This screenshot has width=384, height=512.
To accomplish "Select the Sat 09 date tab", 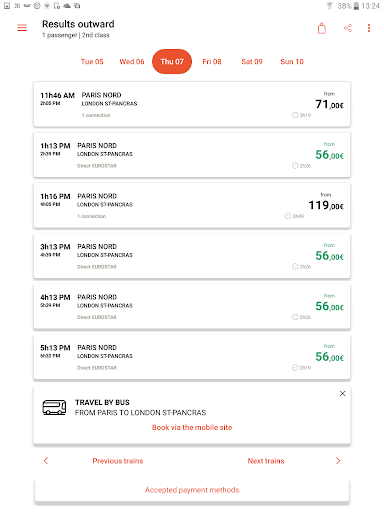I will [252, 62].
